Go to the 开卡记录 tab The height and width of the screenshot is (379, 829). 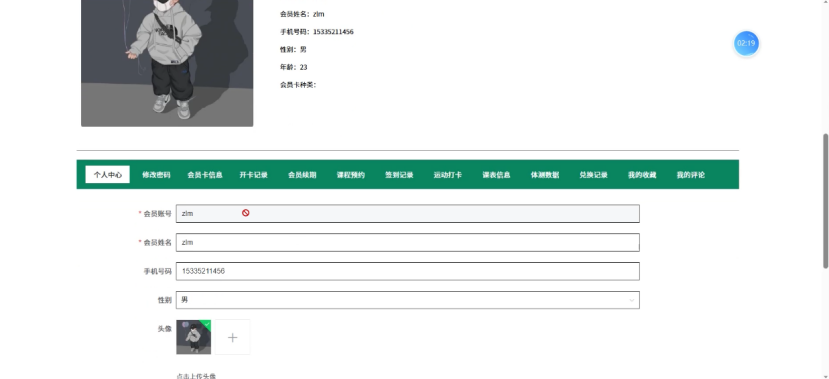pyautogui.click(x=253, y=174)
